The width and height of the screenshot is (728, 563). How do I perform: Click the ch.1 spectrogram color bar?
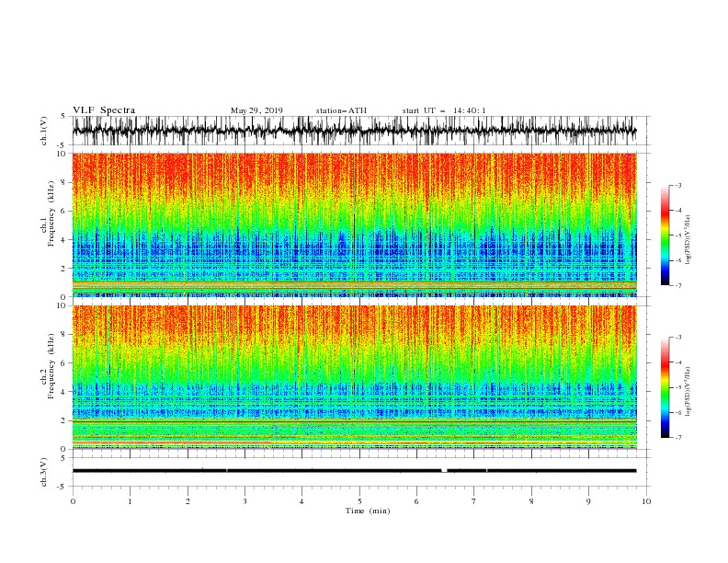pyautogui.click(x=665, y=236)
